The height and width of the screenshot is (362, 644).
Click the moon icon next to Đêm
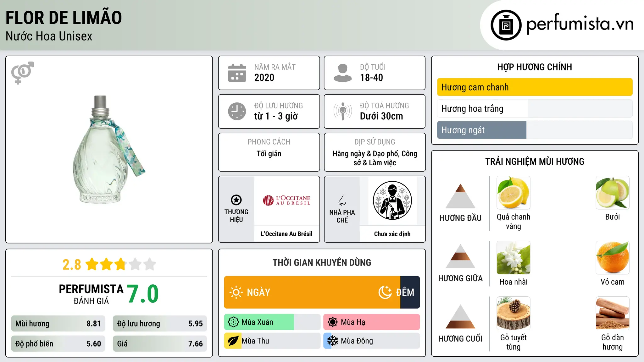click(x=385, y=292)
